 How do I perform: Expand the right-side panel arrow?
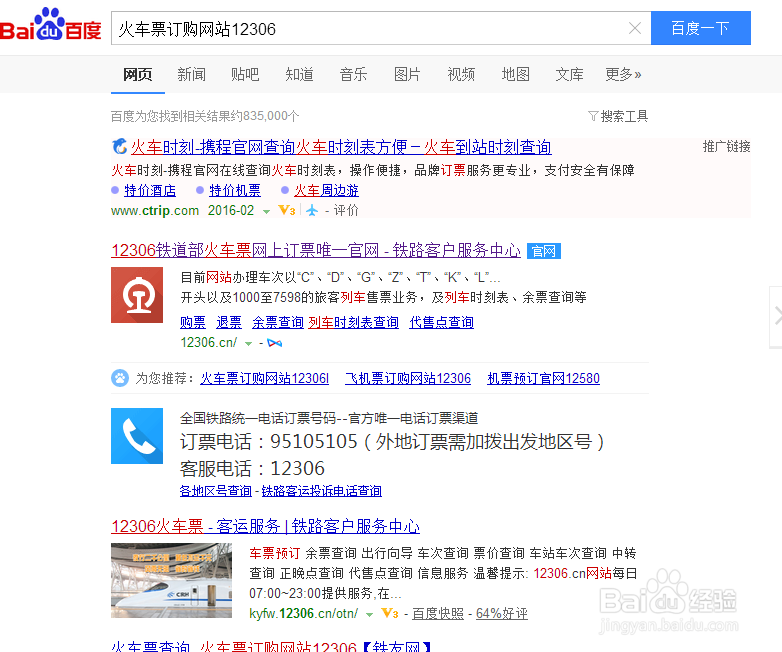(x=776, y=317)
